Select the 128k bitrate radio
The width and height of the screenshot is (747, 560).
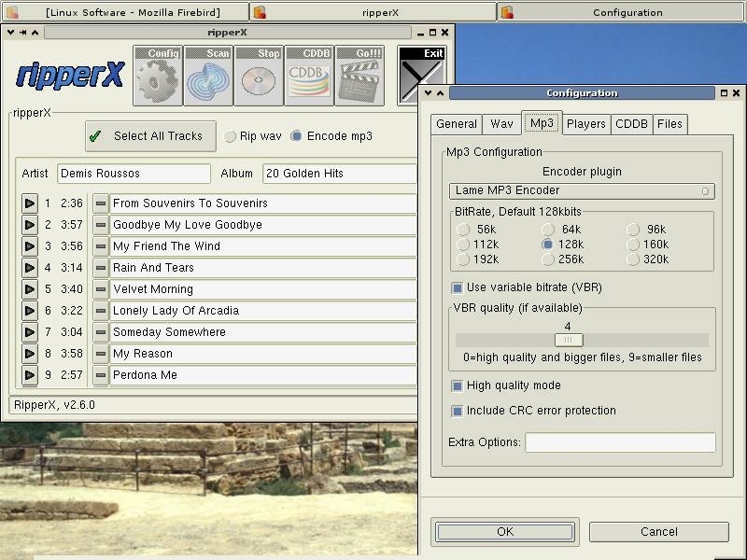click(562, 245)
